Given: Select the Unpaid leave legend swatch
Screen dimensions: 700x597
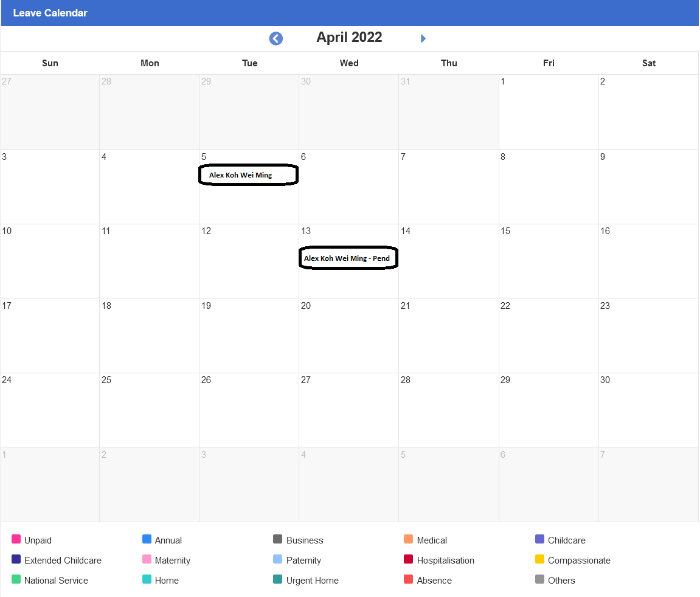Looking at the screenshot, I should [15, 540].
